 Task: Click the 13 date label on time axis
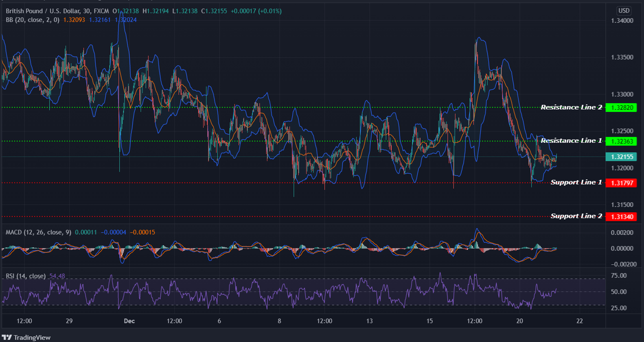tap(369, 321)
